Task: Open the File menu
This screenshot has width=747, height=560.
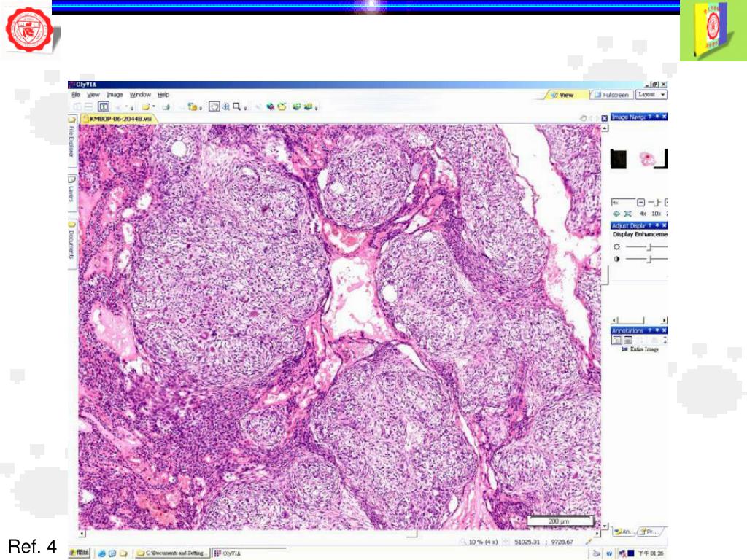Action: click(76, 95)
